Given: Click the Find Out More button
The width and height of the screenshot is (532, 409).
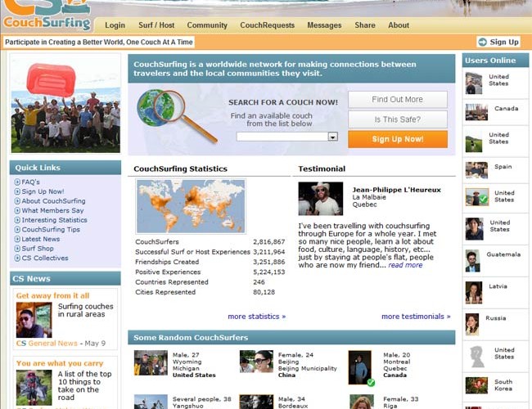Looking at the screenshot, I should point(398,99).
